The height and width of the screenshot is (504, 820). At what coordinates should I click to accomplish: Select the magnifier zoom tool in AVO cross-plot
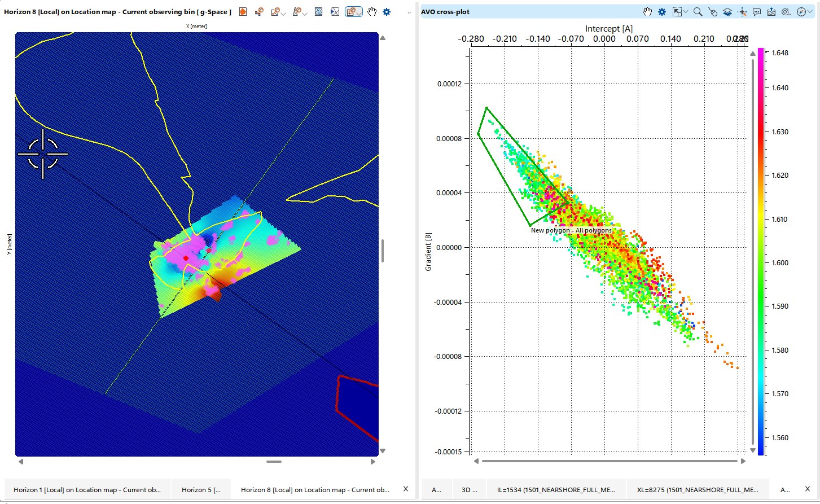click(x=698, y=11)
